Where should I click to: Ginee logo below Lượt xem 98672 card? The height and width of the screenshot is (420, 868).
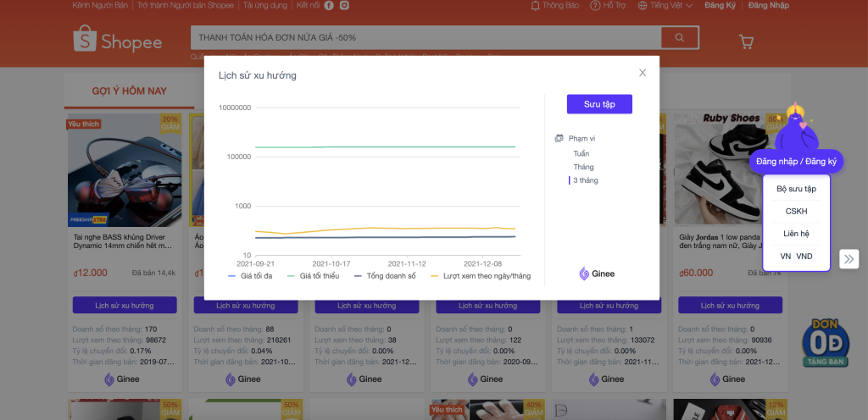point(122,379)
